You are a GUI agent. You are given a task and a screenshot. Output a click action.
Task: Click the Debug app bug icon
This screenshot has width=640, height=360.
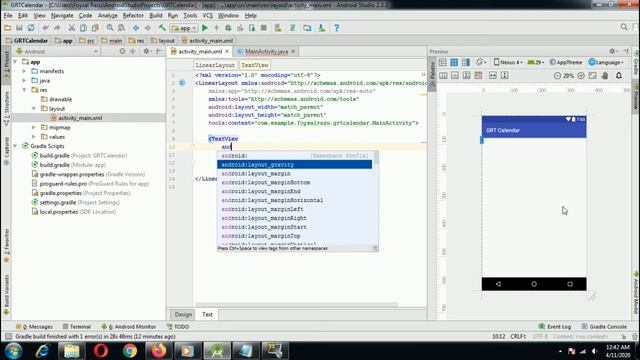228,28
